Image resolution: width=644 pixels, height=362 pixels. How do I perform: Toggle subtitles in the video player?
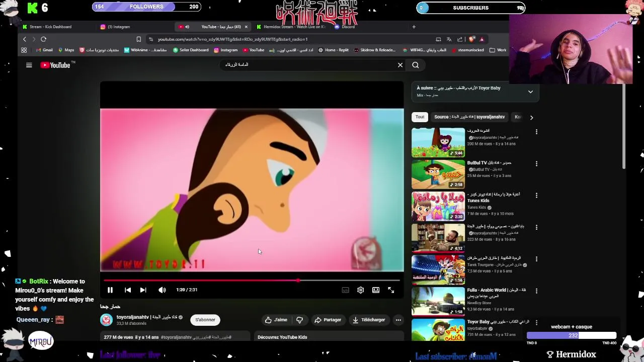tap(345, 290)
